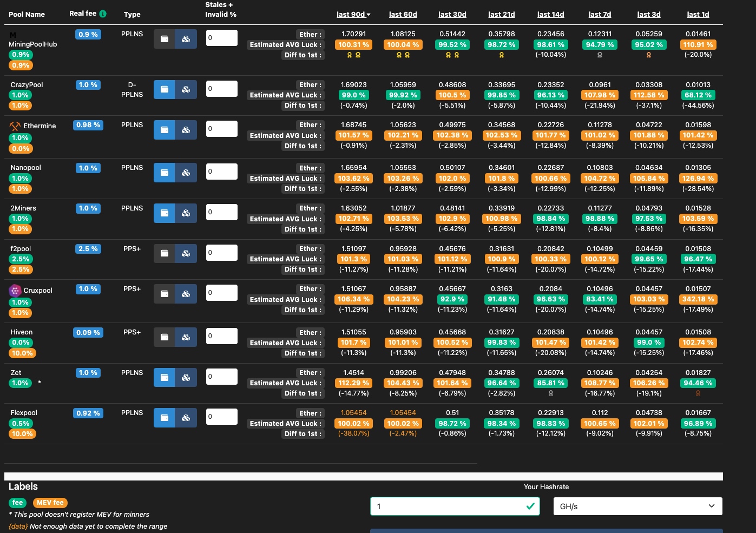
Task: Toggle coins mode in Zet row
Action: coord(186,377)
